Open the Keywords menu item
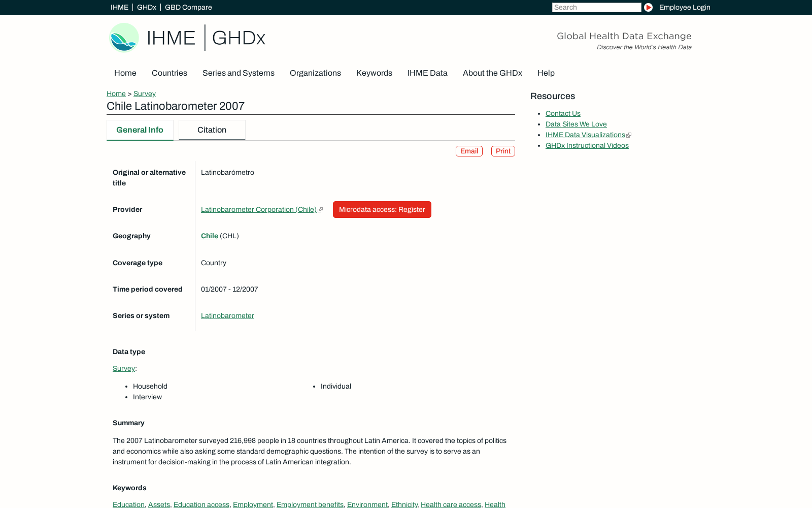Screen dimensions: 812x508 (374, 73)
